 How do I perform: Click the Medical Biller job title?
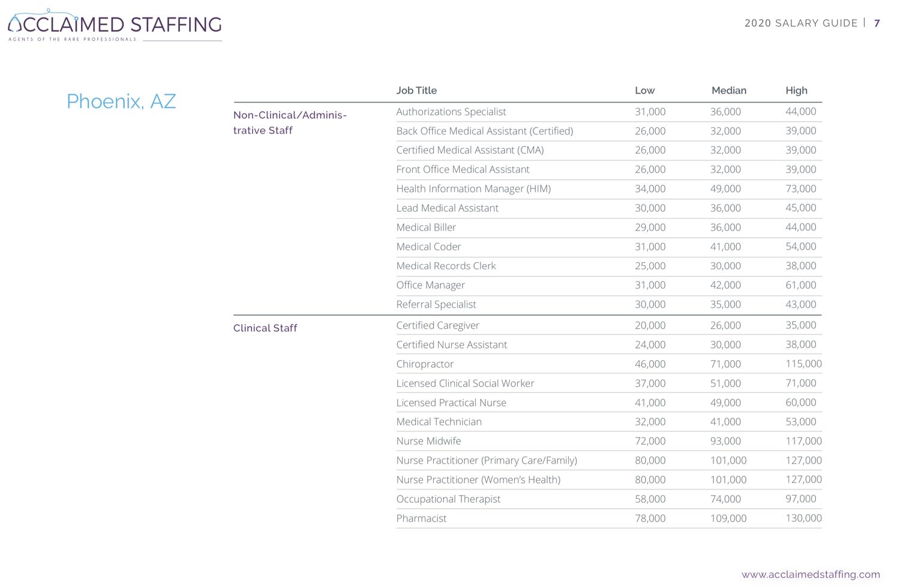pos(426,227)
